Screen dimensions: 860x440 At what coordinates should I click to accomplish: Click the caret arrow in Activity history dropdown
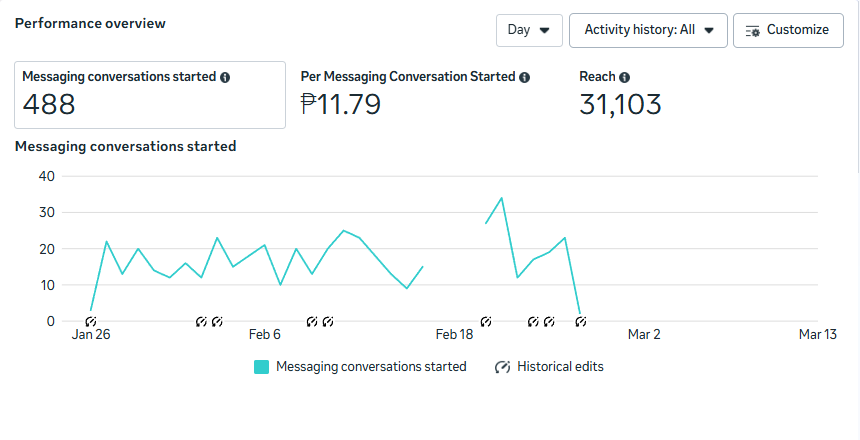[x=709, y=30]
